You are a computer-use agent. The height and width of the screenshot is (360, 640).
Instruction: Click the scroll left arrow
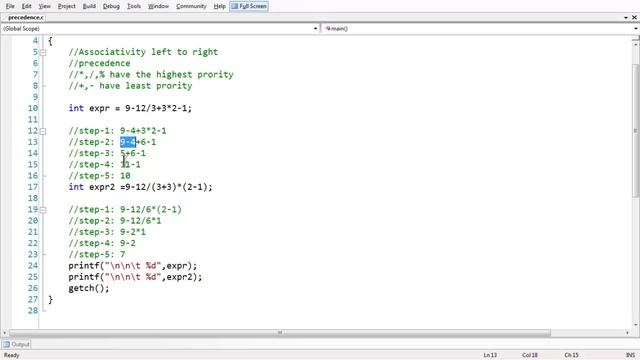coord(4,333)
